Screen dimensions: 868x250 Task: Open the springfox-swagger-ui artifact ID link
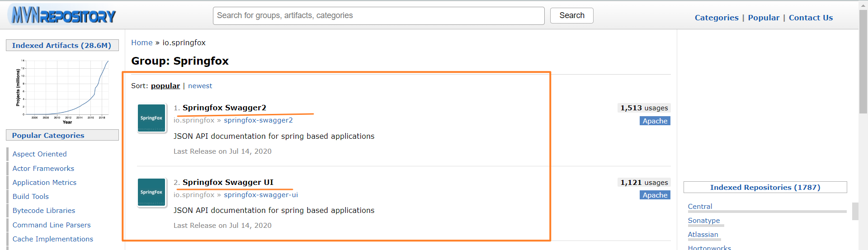point(261,195)
